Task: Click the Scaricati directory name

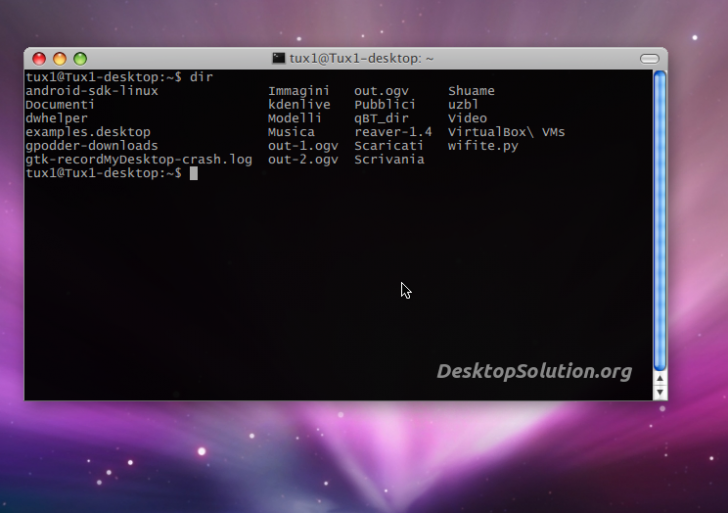Action: 389,146
